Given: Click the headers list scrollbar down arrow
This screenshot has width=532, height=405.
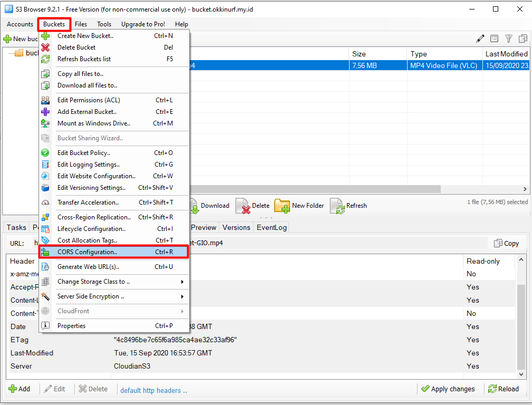Looking at the screenshot, I should [521, 374].
